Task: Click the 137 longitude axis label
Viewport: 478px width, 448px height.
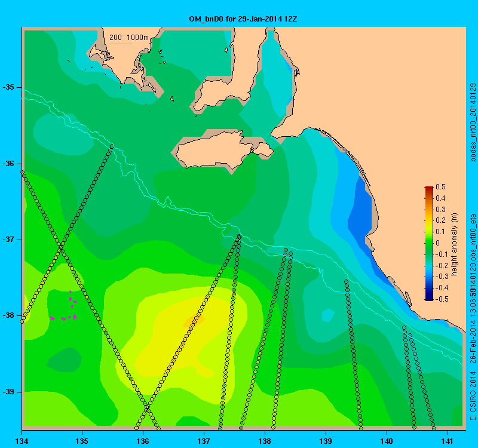Action: point(204,441)
